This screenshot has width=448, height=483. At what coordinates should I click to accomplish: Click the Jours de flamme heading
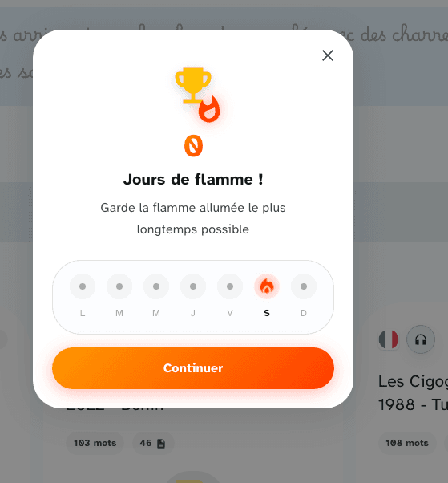coord(193,179)
